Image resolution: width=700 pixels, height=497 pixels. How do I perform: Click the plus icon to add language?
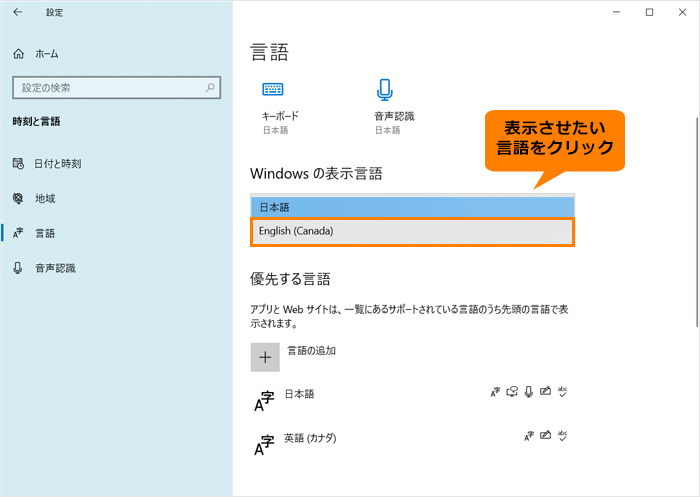click(265, 357)
